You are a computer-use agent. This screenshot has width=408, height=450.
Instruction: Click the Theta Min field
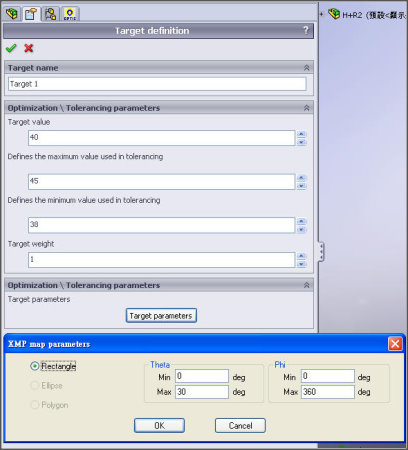click(202, 376)
